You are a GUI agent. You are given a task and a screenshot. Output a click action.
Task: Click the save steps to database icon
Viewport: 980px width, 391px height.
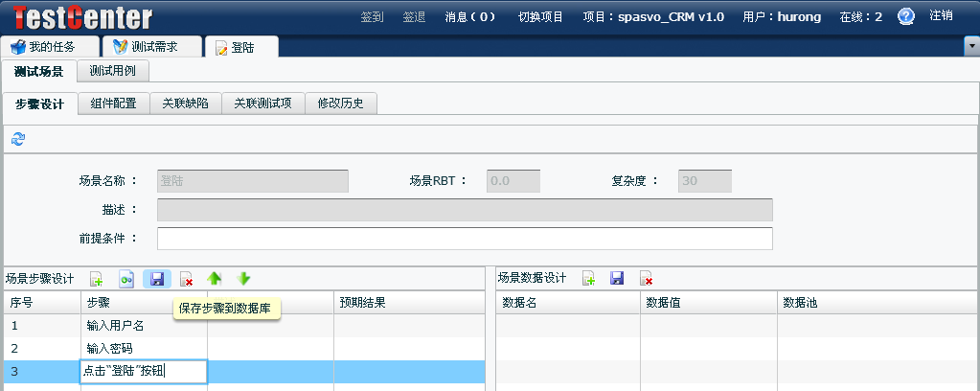(x=157, y=279)
